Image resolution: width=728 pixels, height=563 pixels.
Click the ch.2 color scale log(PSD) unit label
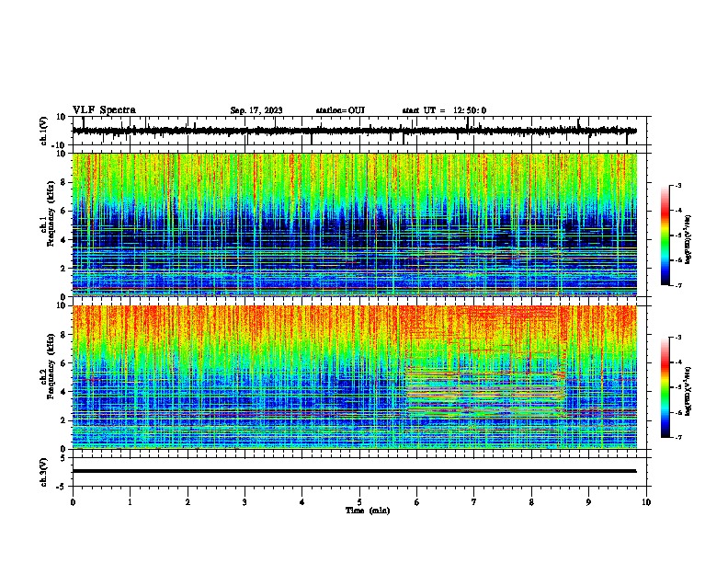pyautogui.click(x=688, y=391)
